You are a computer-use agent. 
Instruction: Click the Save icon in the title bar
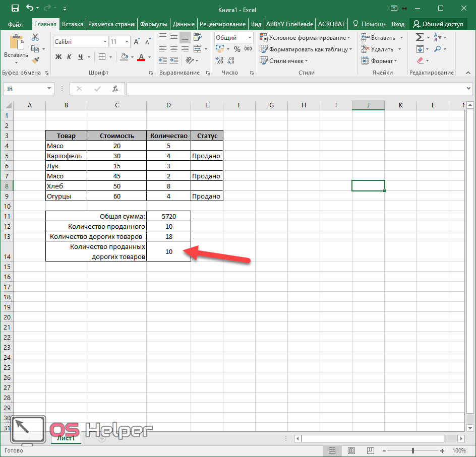pos(15,8)
